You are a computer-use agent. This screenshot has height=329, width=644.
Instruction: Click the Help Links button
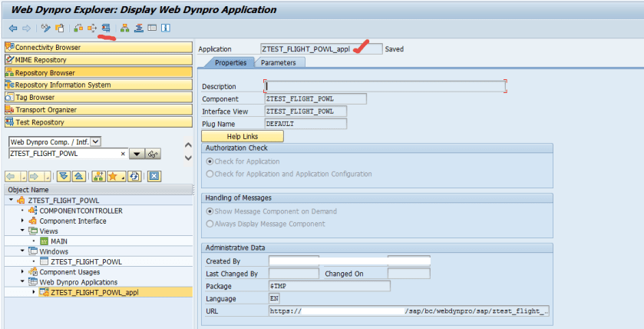click(x=243, y=136)
